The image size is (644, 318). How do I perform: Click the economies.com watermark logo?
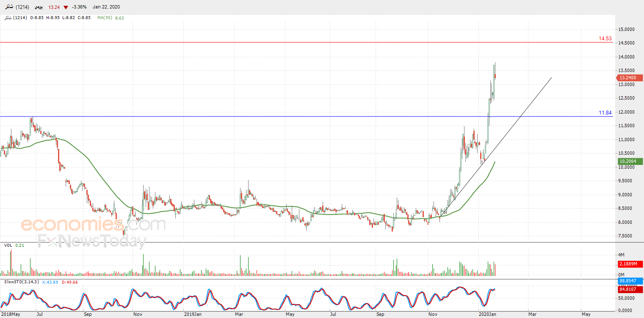click(x=93, y=223)
